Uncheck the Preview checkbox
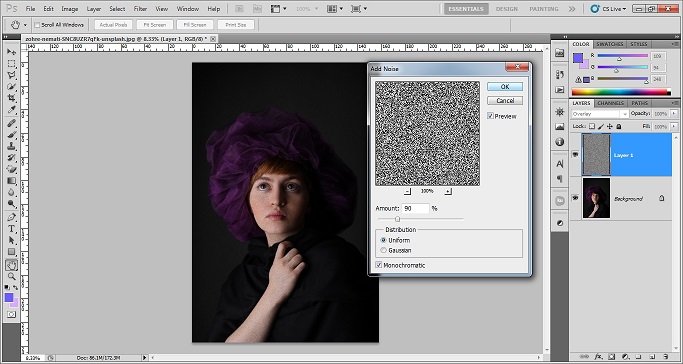The height and width of the screenshot is (364, 683). point(490,116)
